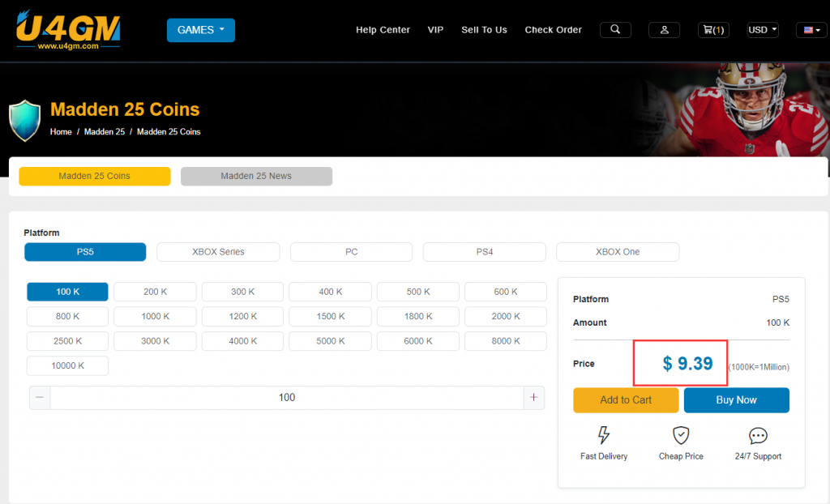Choose the 3000 K coin amount
The width and height of the screenshot is (830, 504).
coord(155,341)
